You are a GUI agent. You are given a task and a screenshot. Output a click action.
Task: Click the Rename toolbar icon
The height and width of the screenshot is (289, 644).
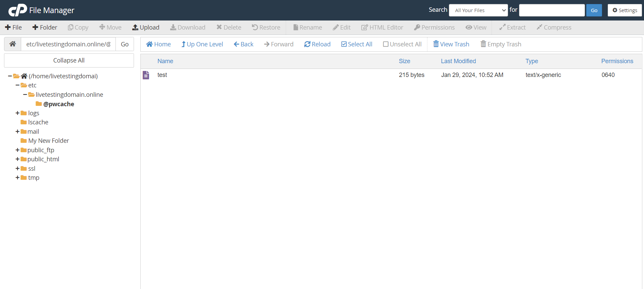295,27
